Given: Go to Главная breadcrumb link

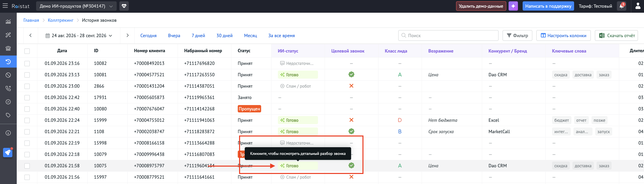Looking at the screenshot, I should [x=31, y=20].
